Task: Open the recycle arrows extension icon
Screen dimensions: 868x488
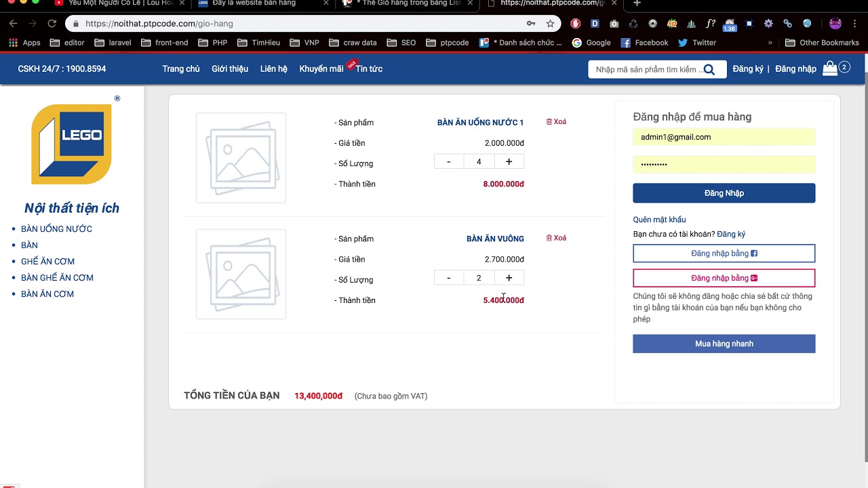Action: coord(633,24)
